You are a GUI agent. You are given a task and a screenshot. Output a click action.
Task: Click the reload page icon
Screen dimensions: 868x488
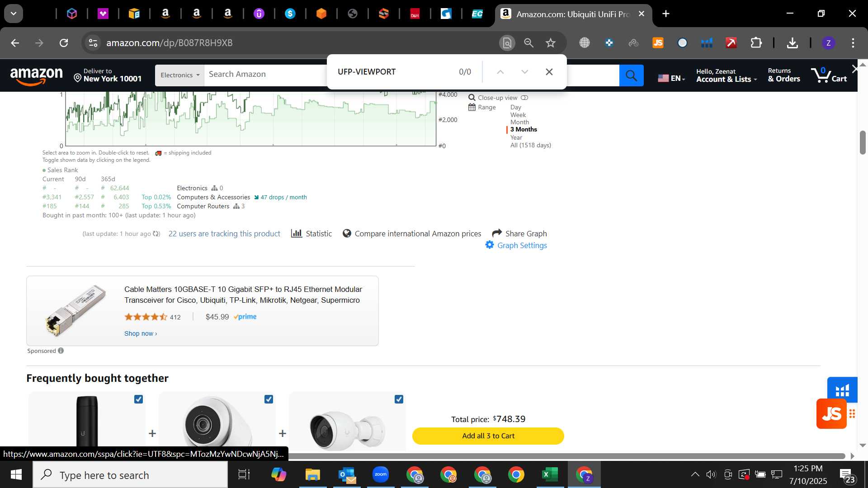coord(64,43)
